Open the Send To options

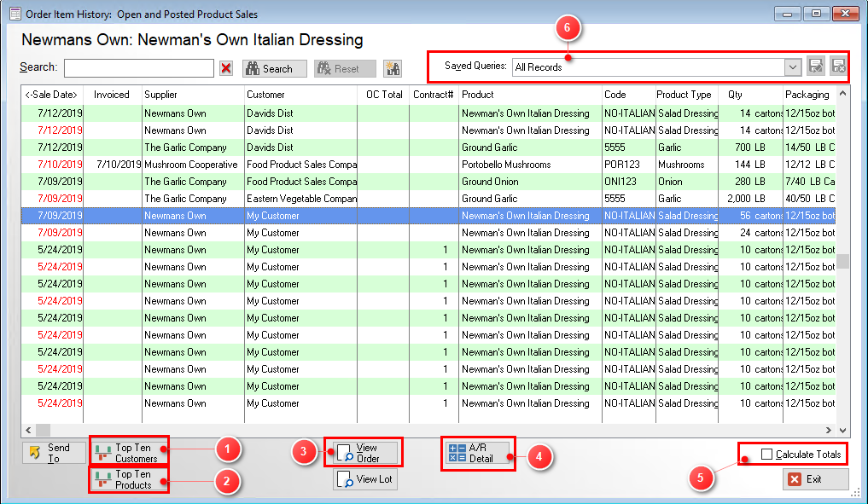[x=54, y=453]
